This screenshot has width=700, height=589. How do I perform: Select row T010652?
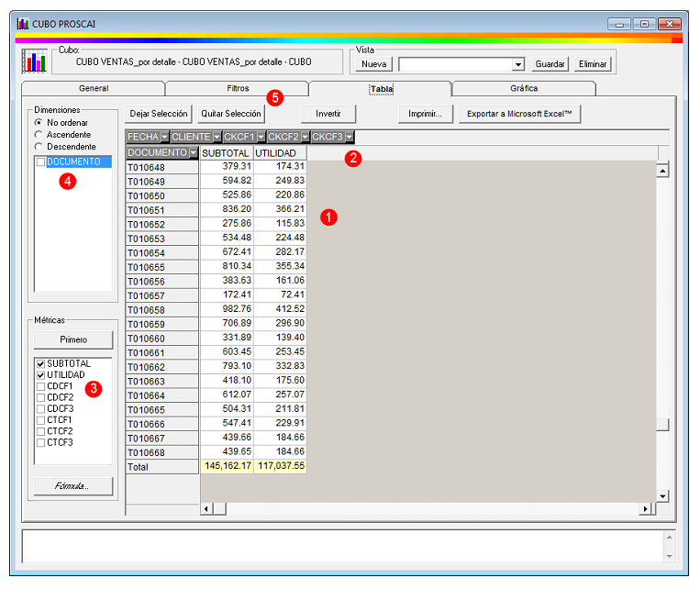click(x=162, y=225)
